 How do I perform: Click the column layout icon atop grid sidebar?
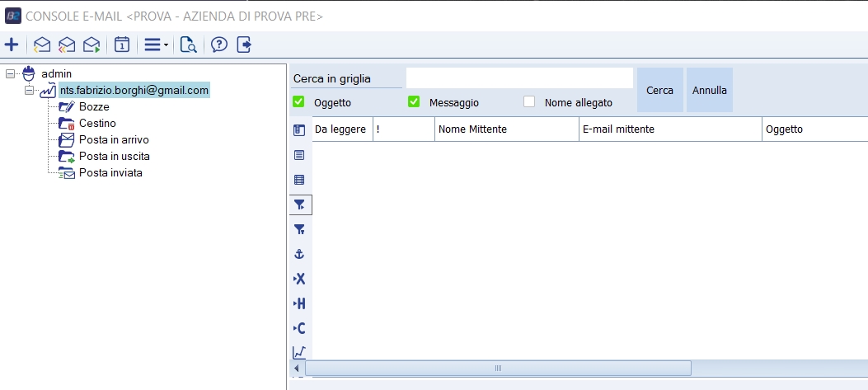click(x=299, y=130)
